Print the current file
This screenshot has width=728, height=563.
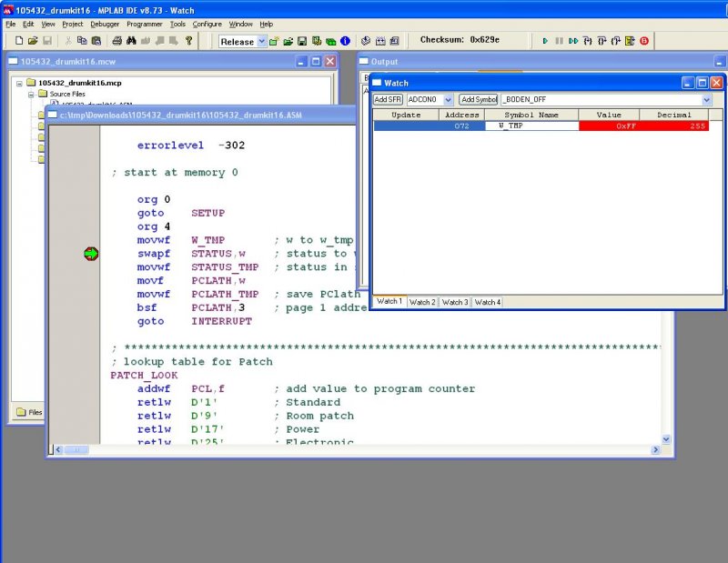pos(117,41)
